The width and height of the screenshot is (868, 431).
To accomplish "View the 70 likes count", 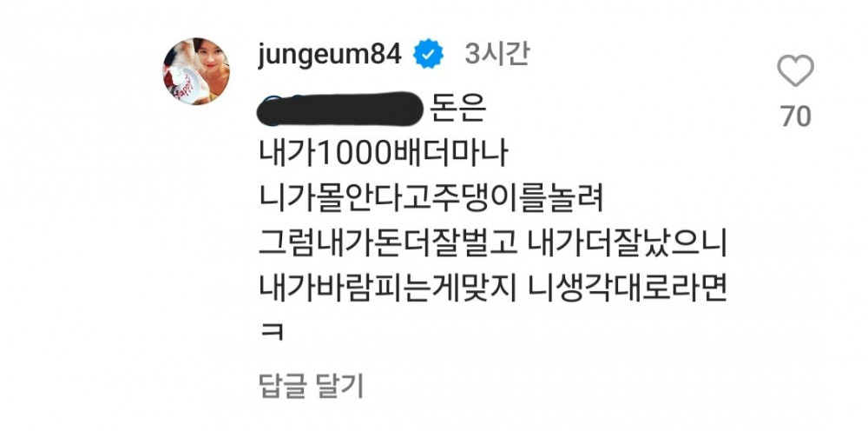I will point(796,117).
